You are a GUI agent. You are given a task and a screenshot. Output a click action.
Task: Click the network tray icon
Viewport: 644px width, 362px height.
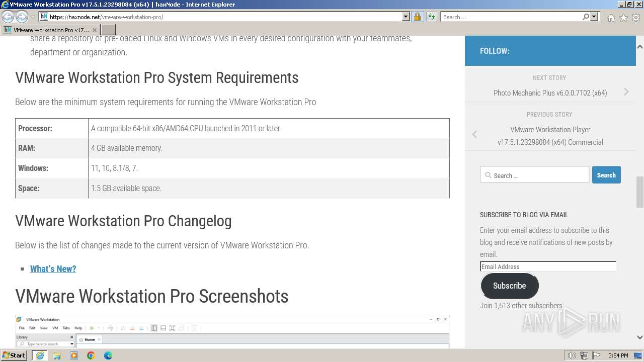pyautogui.click(x=584, y=355)
